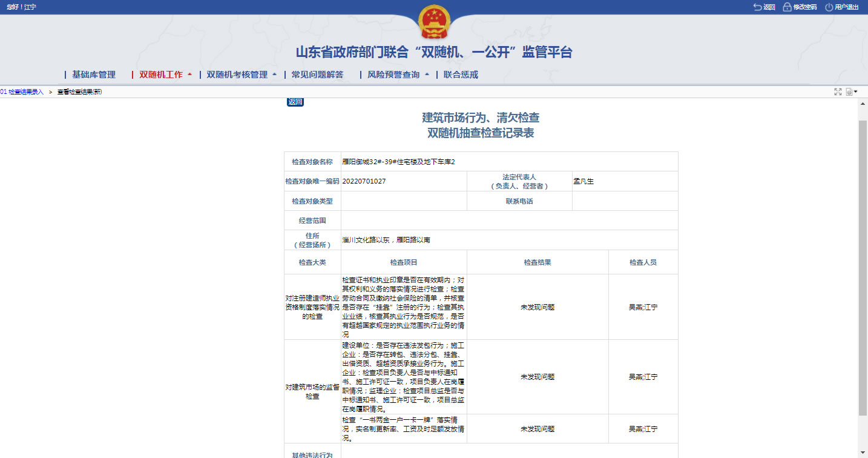Open 常见问题解答 menu item

[x=317, y=75]
